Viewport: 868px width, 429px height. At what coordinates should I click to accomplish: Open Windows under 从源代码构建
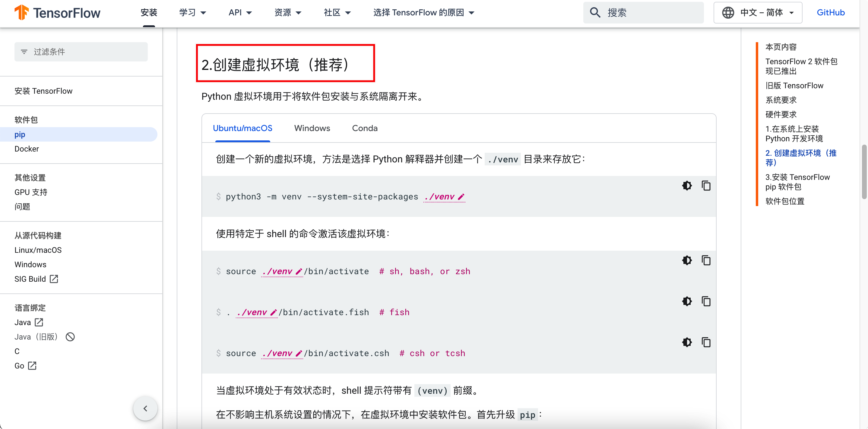pyautogui.click(x=30, y=265)
